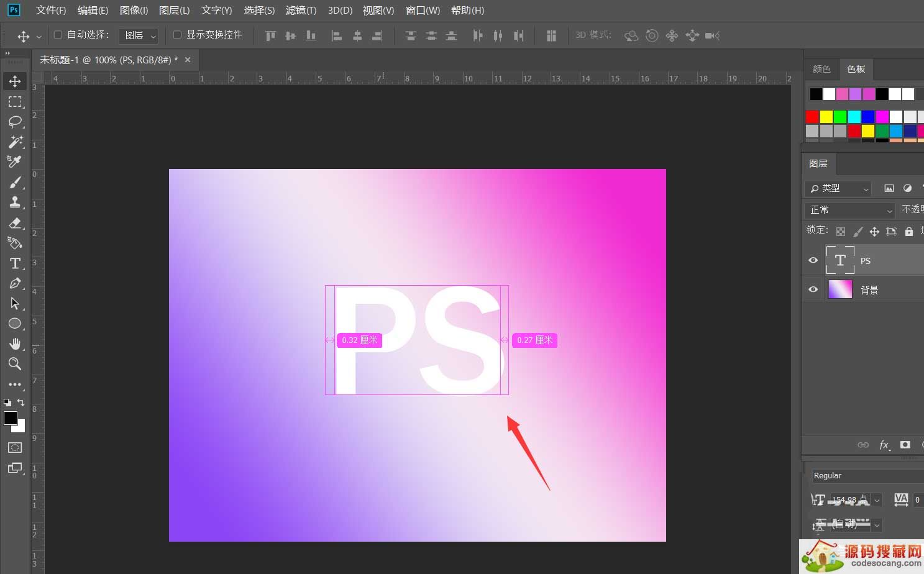The height and width of the screenshot is (574, 924).
Task: Hide the PS text layer
Action: (813, 260)
